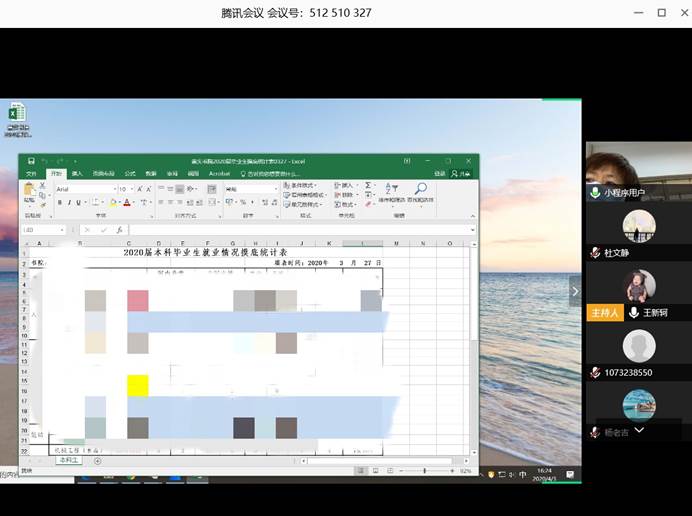Click the Italic formatting icon
The image size is (692, 516).
click(69, 203)
